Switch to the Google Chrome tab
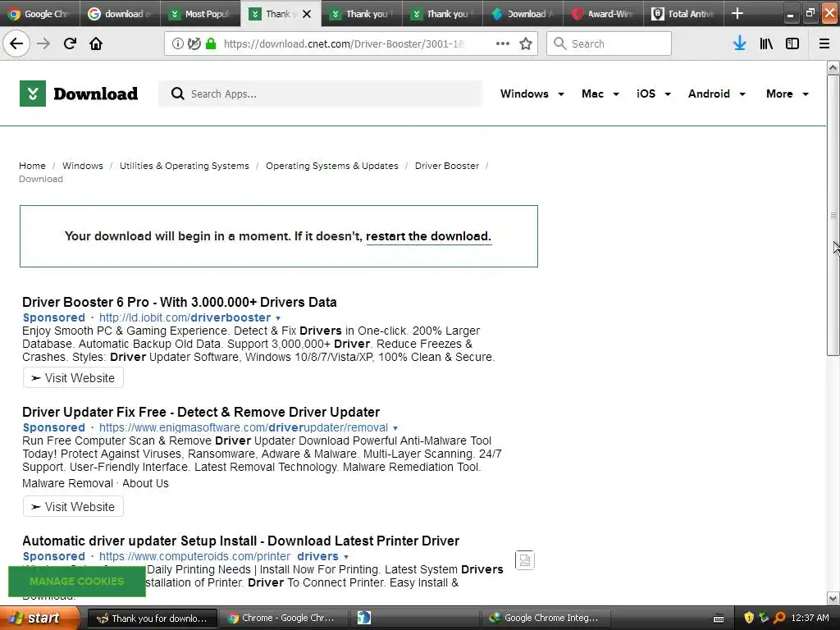 click(x=40, y=13)
